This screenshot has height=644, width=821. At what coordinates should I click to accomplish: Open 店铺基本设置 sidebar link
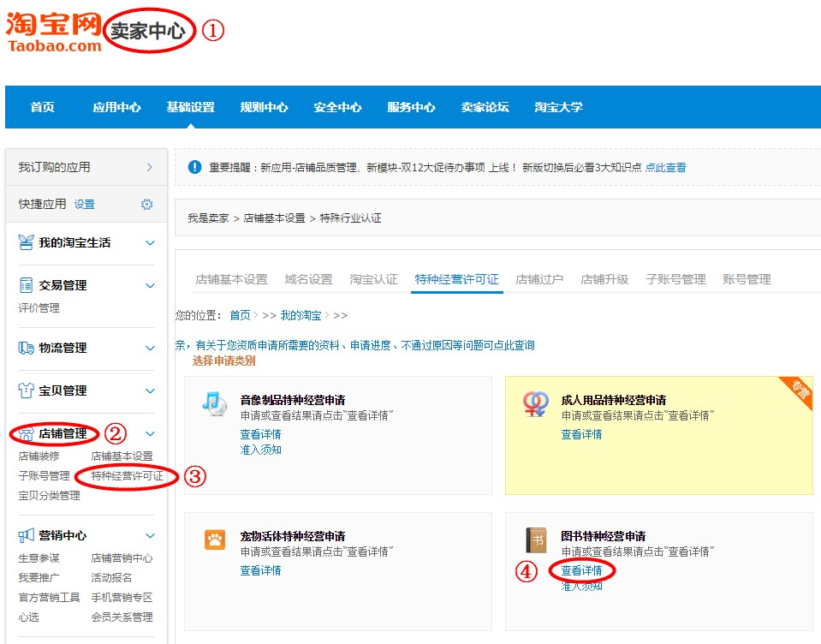122,456
